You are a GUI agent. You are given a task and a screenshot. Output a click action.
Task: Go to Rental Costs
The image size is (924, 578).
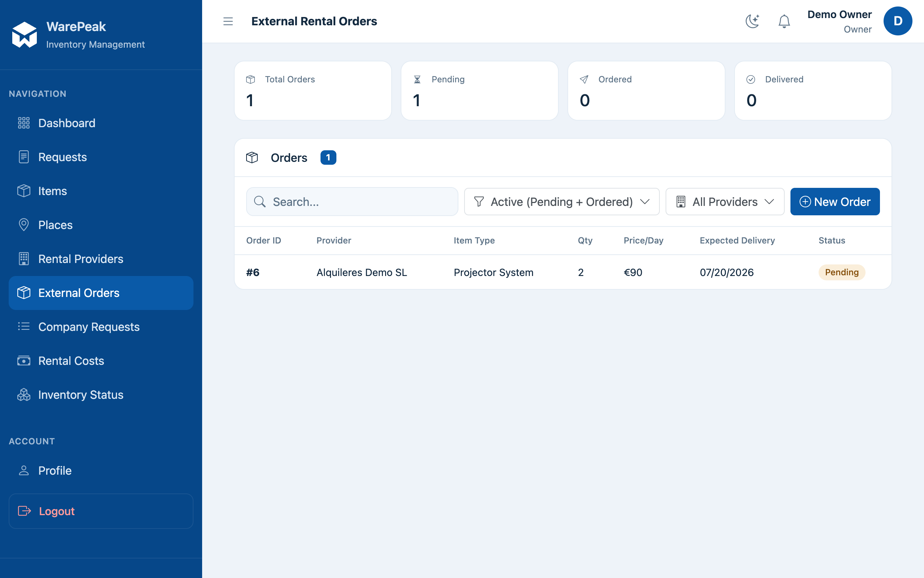coord(101,361)
